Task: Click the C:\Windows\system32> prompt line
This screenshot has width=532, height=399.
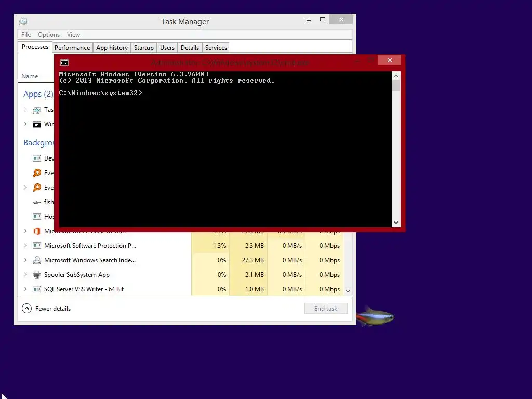Action: [100, 93]
